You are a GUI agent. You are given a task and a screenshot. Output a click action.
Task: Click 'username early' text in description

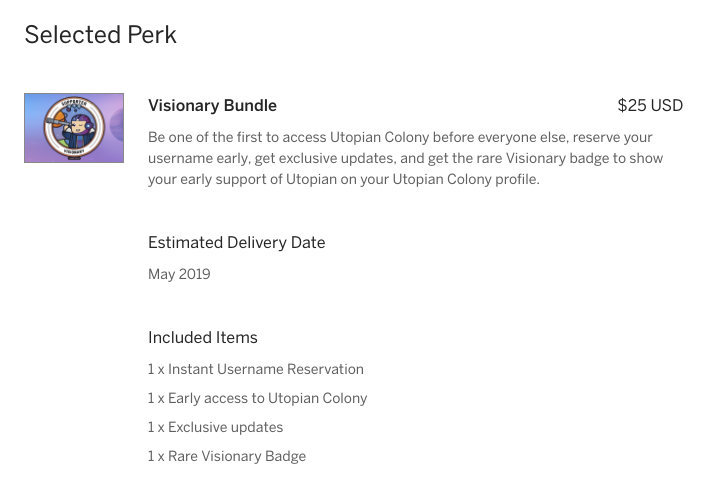pos(199,158)
